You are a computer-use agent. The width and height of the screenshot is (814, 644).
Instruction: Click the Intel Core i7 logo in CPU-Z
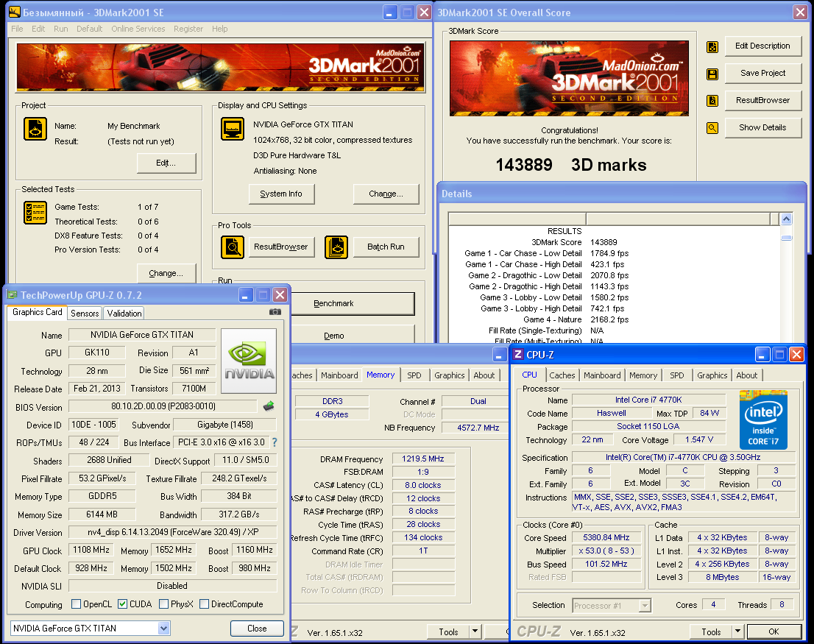click(763, 420)
